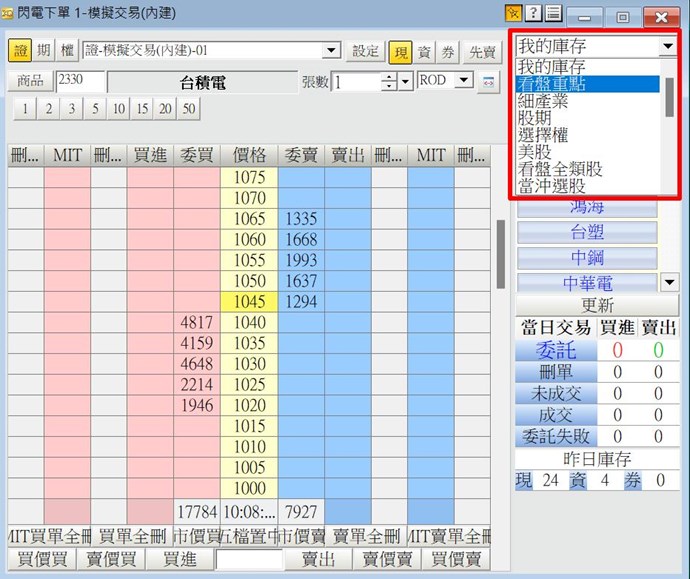
Task: Toggle the 證 securities mode button
Action: click(19, 51)
